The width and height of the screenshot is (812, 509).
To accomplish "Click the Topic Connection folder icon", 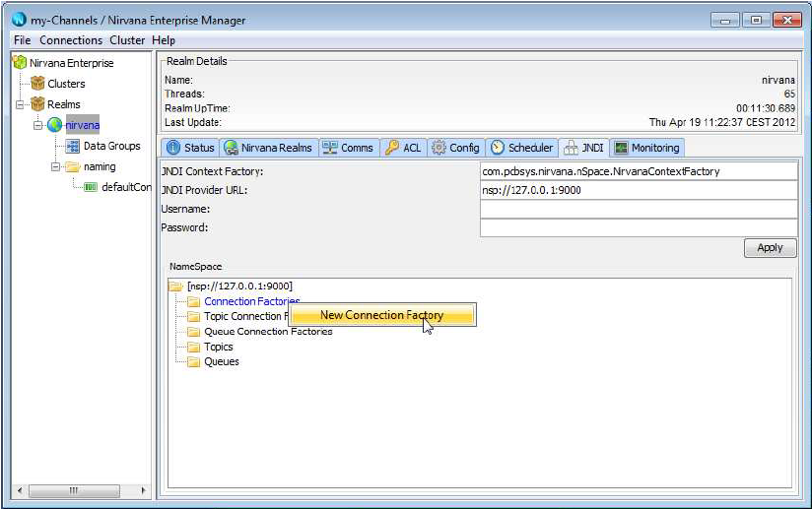I will [x=194, y=317].
